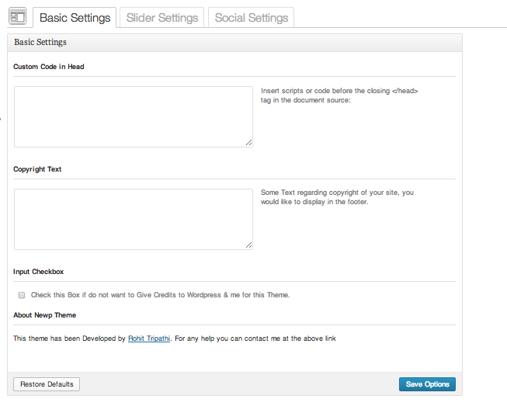Save changes with the Save Options button

pos(427,384)
